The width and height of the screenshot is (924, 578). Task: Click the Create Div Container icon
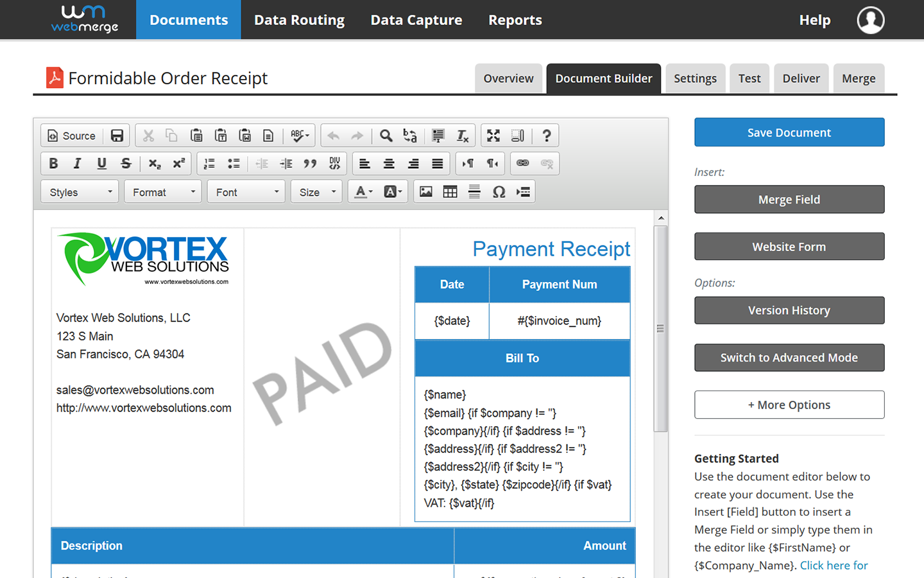pyautogui.click(x=335, y=164)
